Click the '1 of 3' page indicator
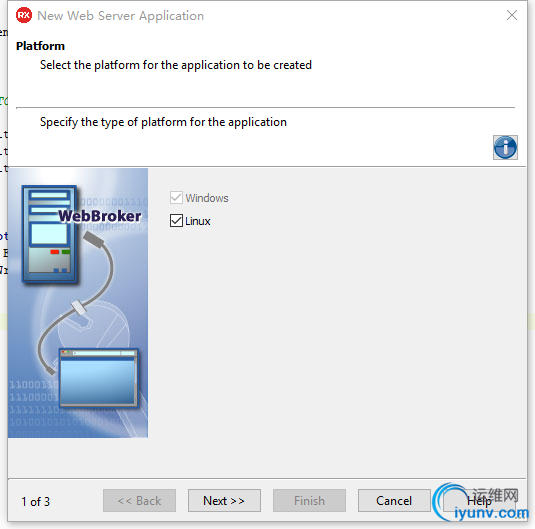Screen dimensions: 535x529 tap(35, 502)
